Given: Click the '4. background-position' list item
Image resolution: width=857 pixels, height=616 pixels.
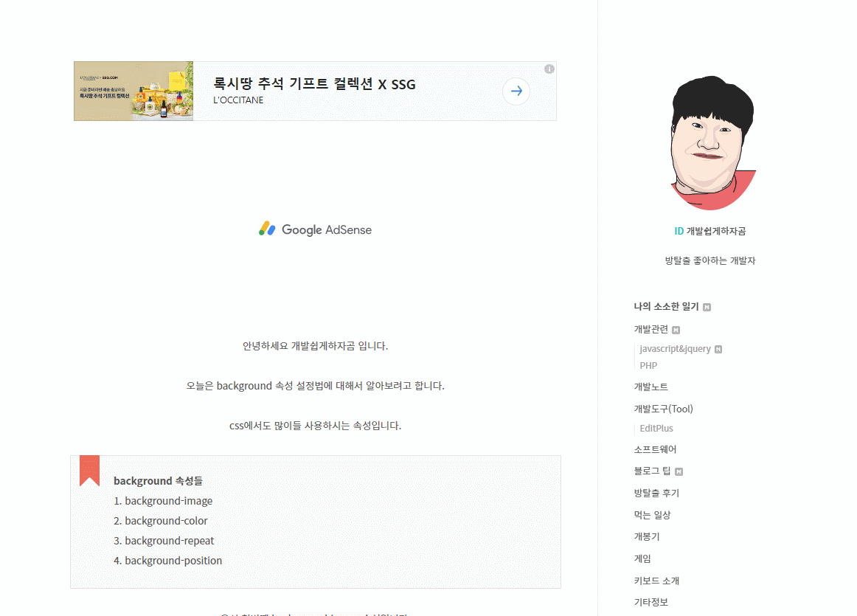Looking at the screenshot, I should (168, 561).
